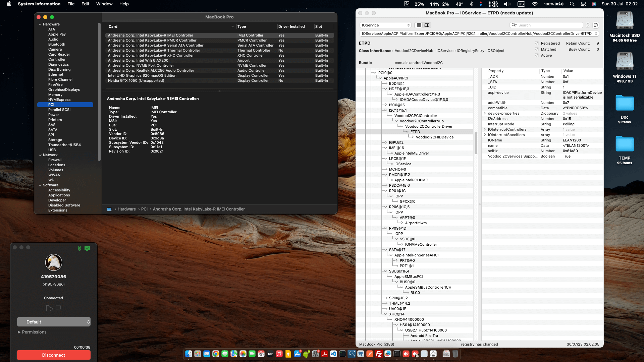The height and width of the screenshot is (362, 644).
Task: Select the VoodooI2CHIDDevice tree node
Action: [434, 137]
